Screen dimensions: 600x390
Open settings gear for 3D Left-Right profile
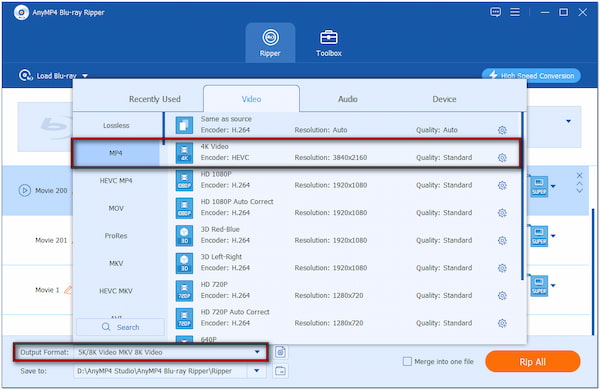click(x=502, y=268)
